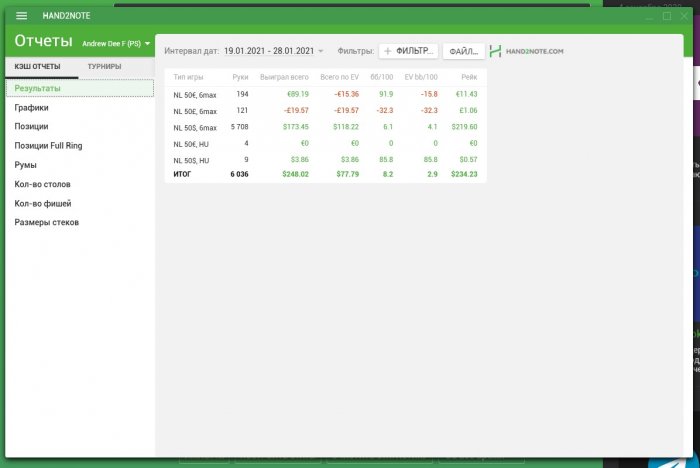Click the $248.02 total winnings value

click(x=295, y=174)
